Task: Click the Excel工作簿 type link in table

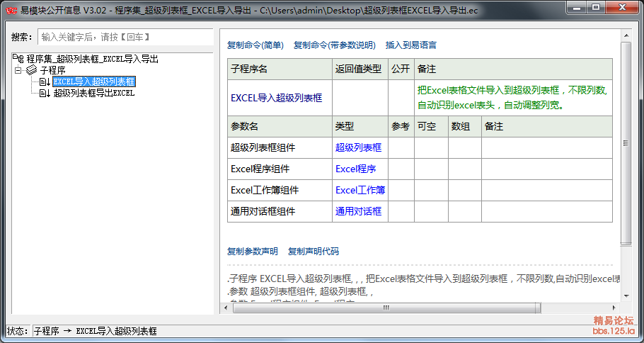Action: [x=360, y=191]
